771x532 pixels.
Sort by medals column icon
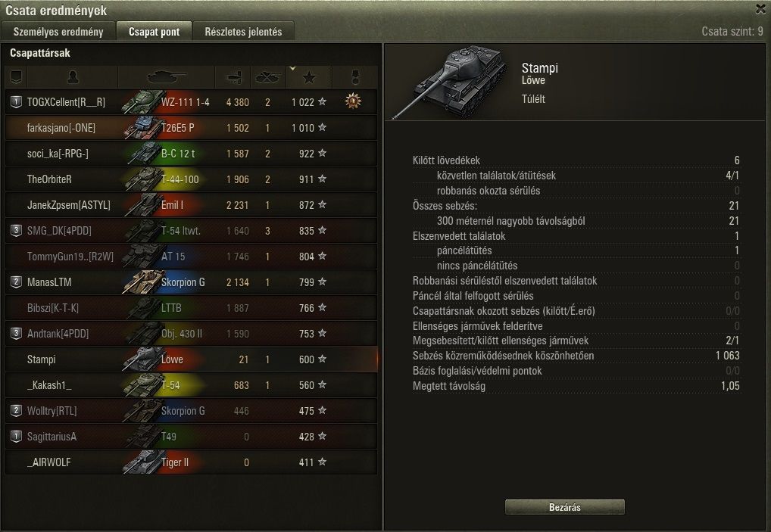[x=355, y=77]
